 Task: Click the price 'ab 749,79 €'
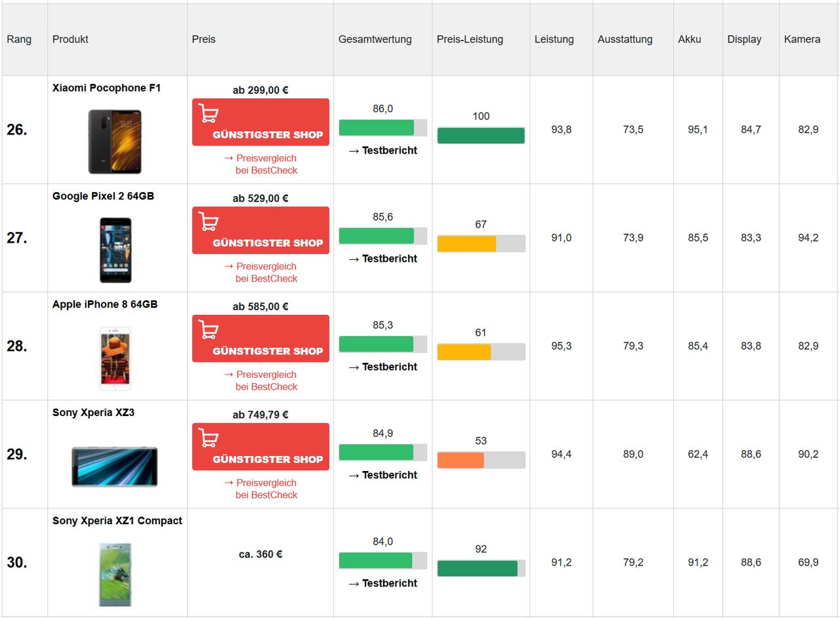(261, 415)
